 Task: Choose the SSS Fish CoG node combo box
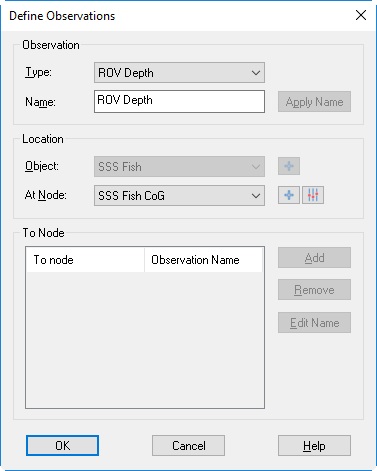click(179, 196)
